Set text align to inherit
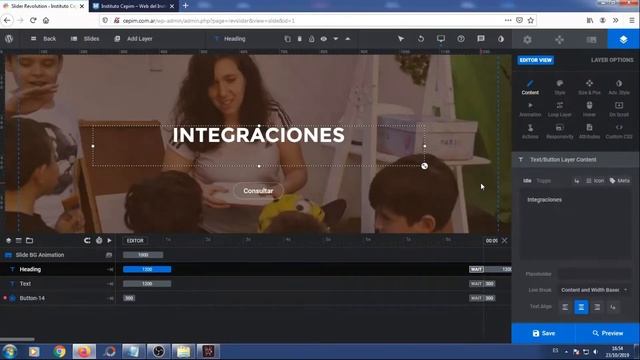 point(613,307)
